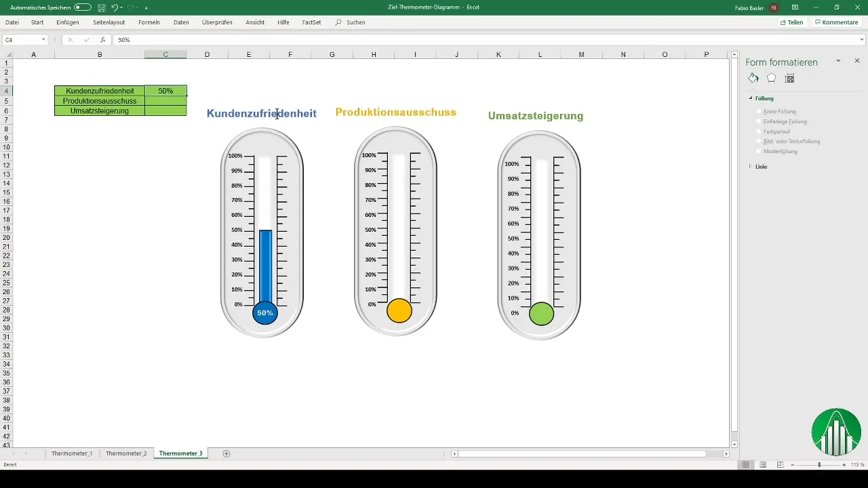Select the Size & Properties icon

789,79
